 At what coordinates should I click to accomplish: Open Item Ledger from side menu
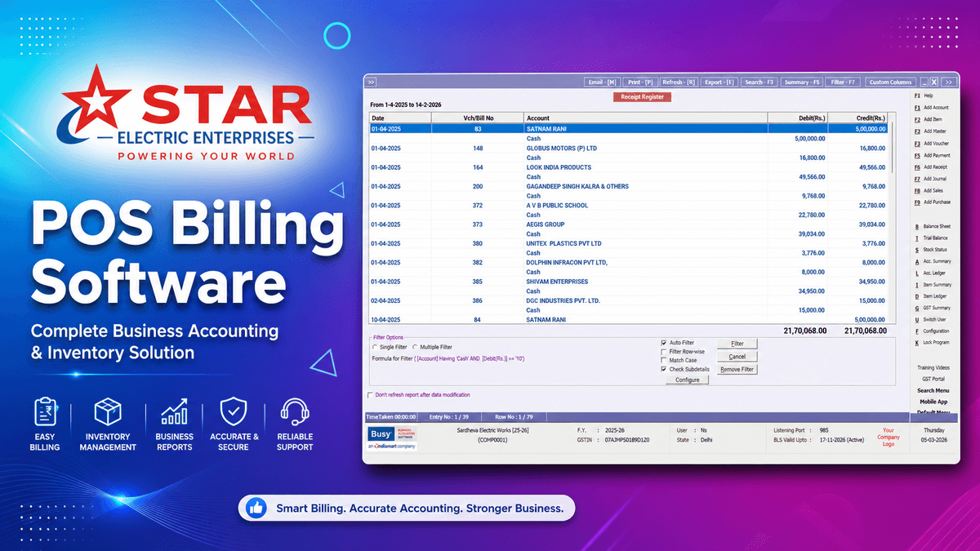coord(931,296)
